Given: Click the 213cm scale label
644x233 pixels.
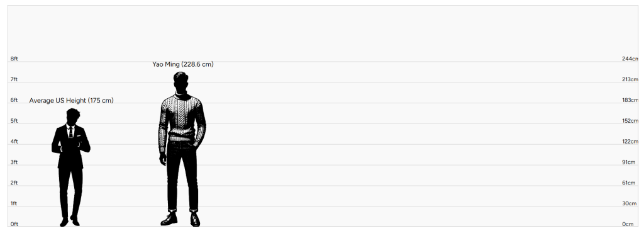Looking at the screenshot, I should (x=630, y=79).
